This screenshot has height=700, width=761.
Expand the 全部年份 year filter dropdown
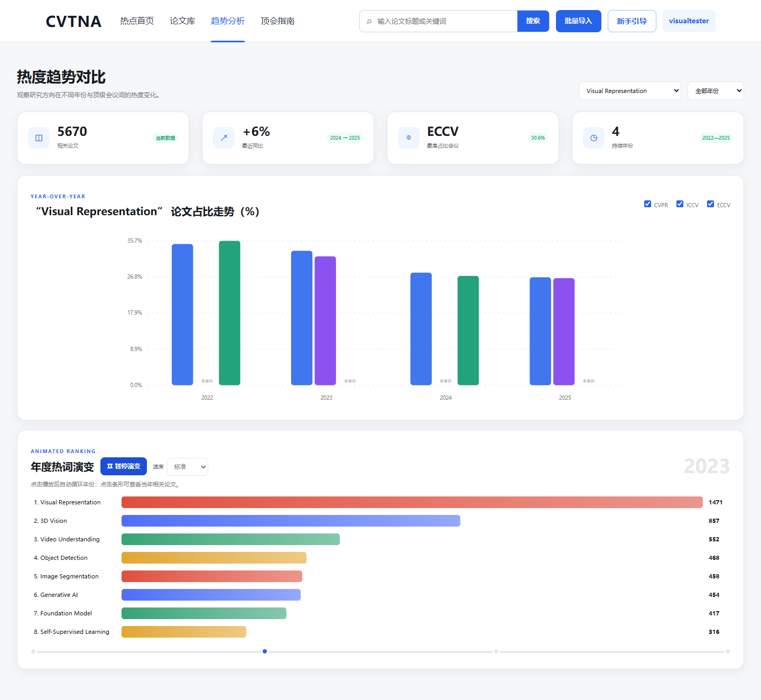(x=716, y=90)
